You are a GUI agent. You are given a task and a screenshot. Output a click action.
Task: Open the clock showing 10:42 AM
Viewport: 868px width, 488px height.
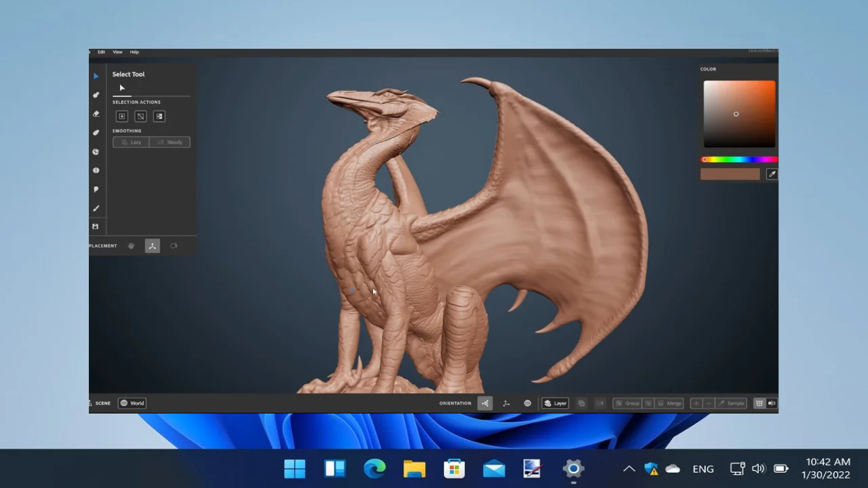click(x=825, y=468)
